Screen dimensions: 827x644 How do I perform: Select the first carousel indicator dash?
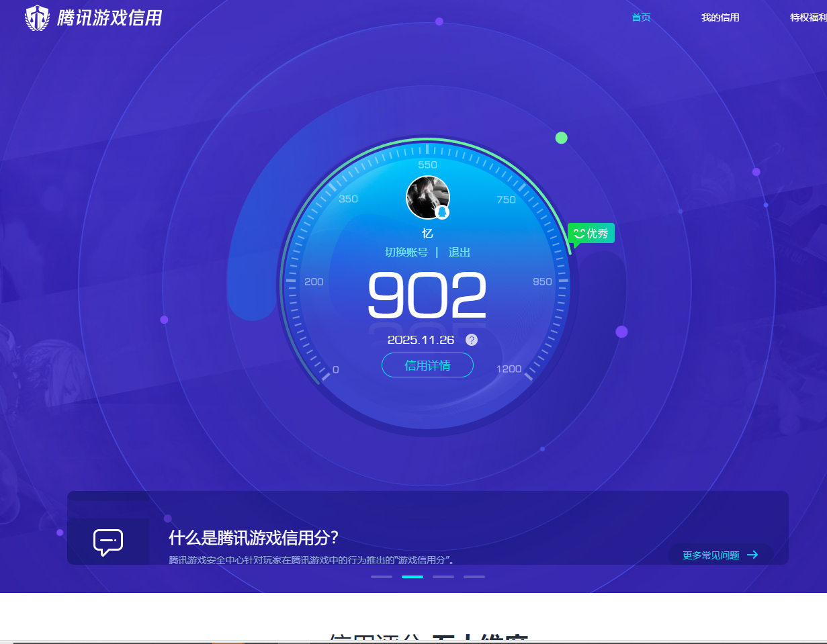click(x=381, y=577)
